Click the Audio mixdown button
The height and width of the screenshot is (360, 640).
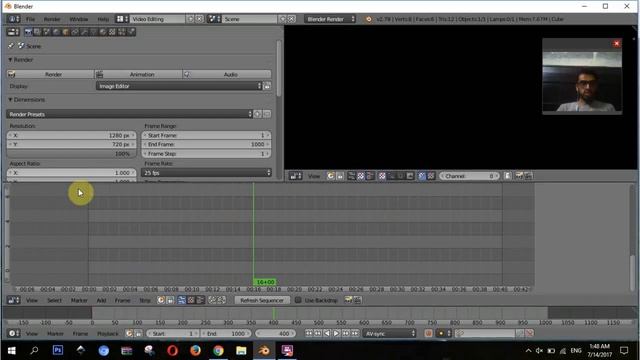point(227,74)
